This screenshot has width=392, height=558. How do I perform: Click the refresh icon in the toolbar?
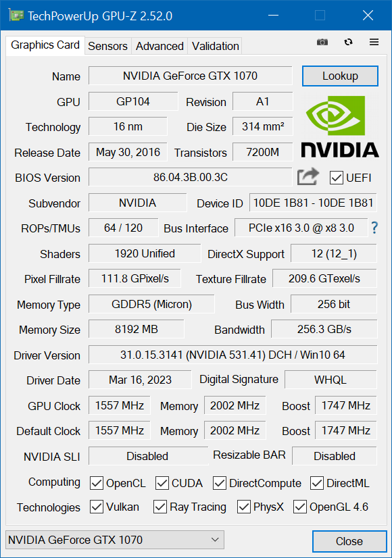[x=348, y=42]
